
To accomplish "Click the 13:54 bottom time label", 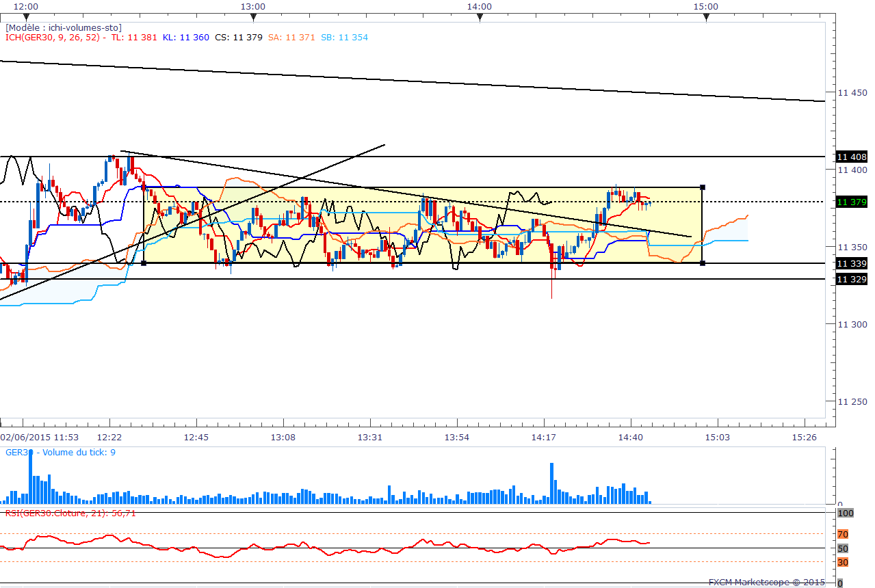I will pos(456,437).
